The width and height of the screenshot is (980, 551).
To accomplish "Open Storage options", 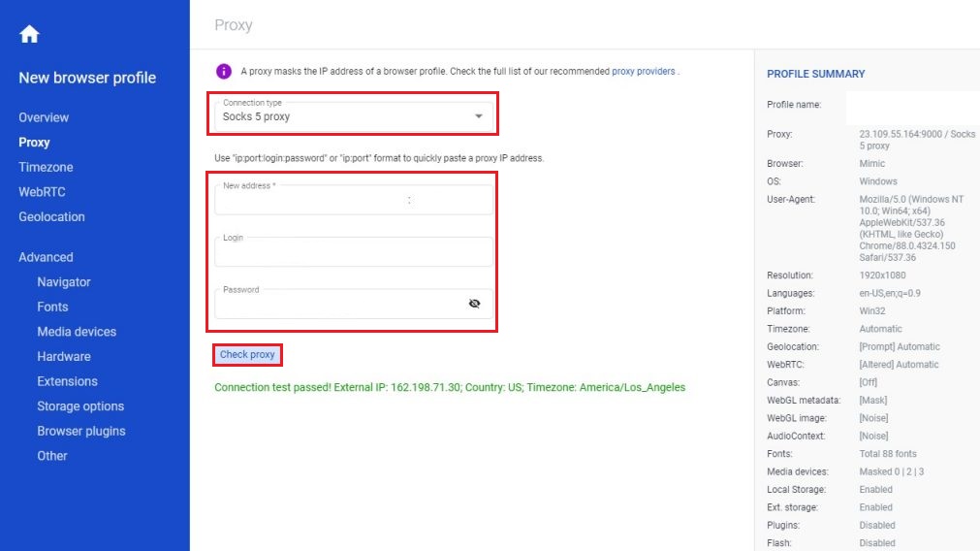I will [x=80, y=406].
